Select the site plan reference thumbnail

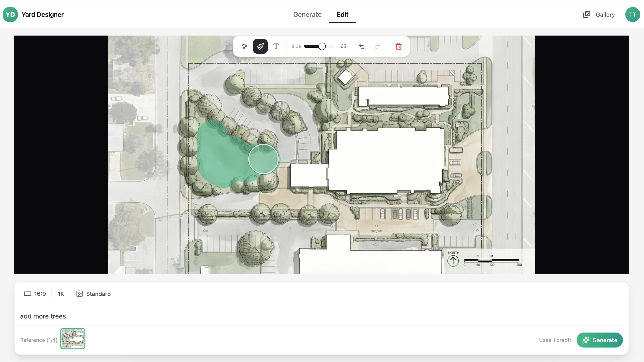coord(73,339)
